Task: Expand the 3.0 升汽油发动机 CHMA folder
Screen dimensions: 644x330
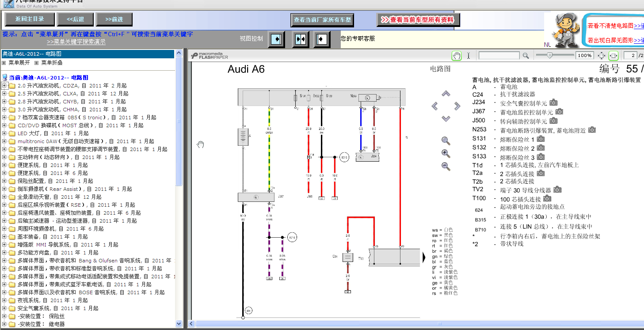Action: (4, 110)
